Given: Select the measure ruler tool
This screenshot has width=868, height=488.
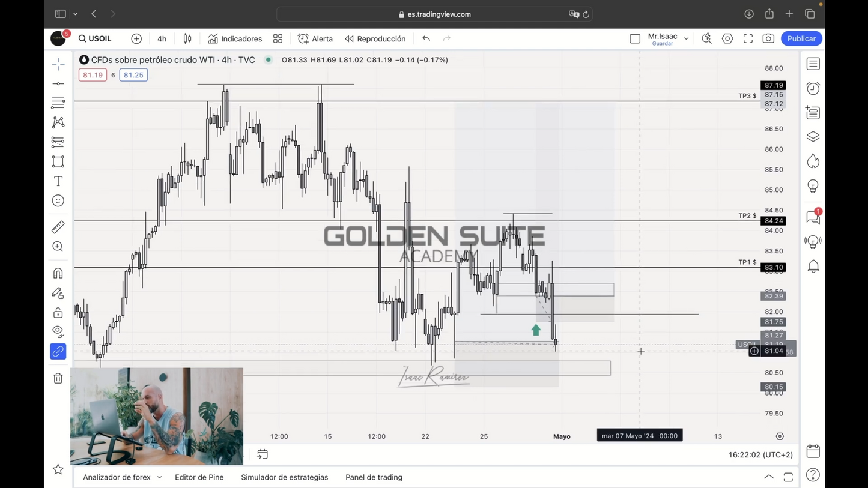Looking at the screenshot, I should 58,227.
